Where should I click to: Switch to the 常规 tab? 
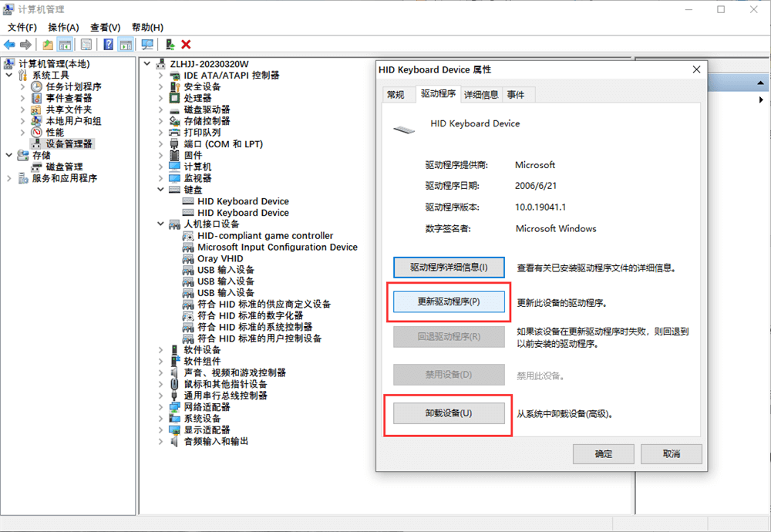click(x=396, y=95)
